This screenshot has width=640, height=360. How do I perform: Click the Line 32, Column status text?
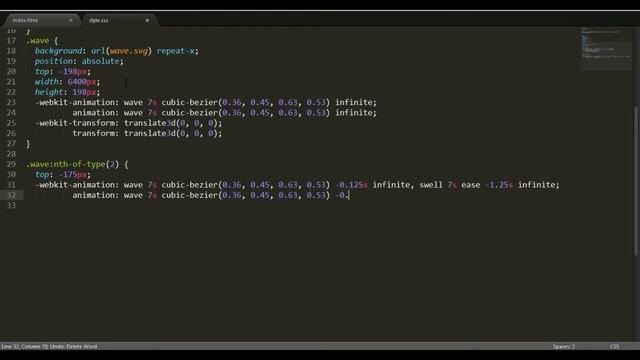(49, 347)
